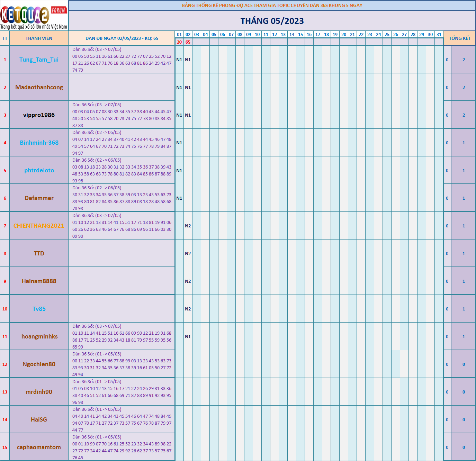Click member name TTD

click(x=39, y=253)
